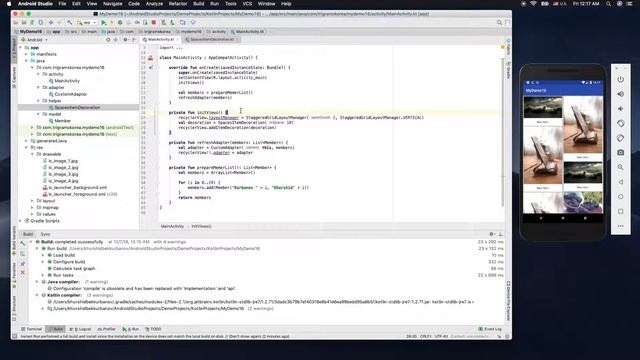
Task: Take an emulator screenshot with camera icon
Action: tap(620, 153)
